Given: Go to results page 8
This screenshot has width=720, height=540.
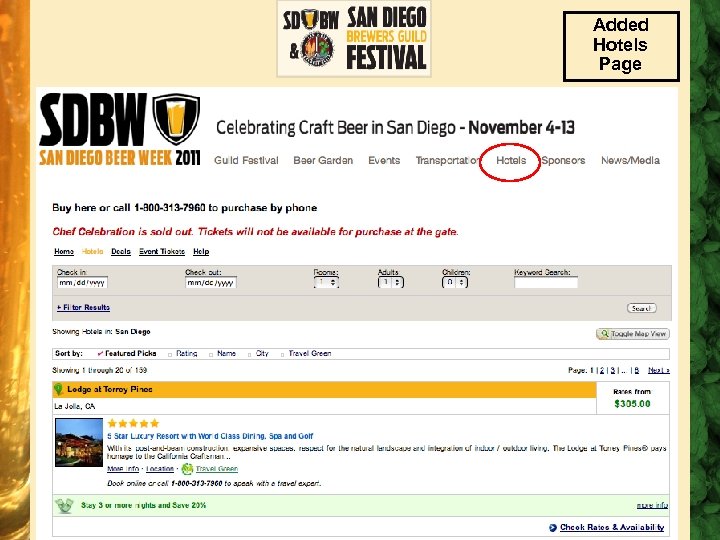Looking at the screenshot, I should pos(637,370).
